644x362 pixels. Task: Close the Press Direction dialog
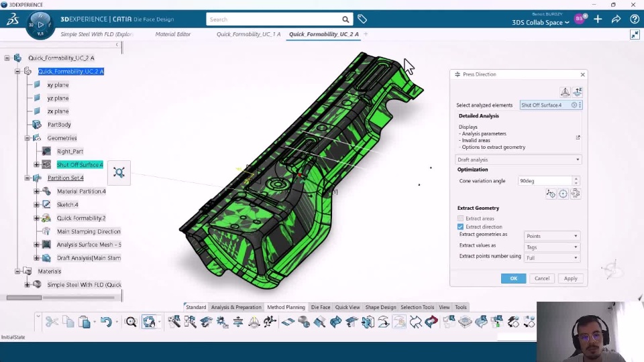click(582, 74)
